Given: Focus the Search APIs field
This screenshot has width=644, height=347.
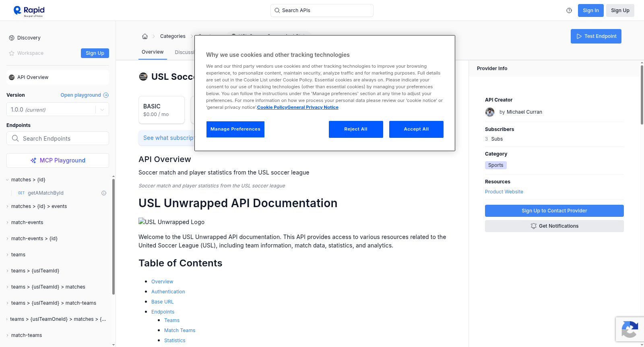Looking at the screenshot, I should (x=322, y=10).
